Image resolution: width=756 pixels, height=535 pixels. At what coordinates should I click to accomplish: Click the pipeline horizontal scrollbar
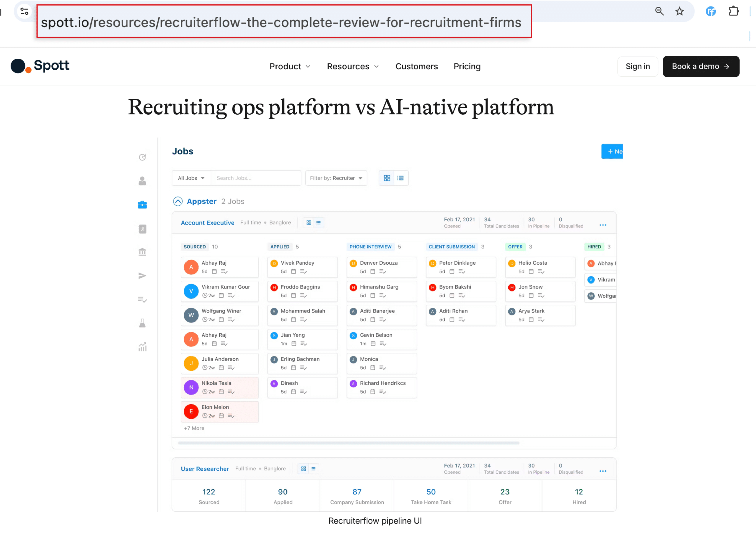[348, 443]
